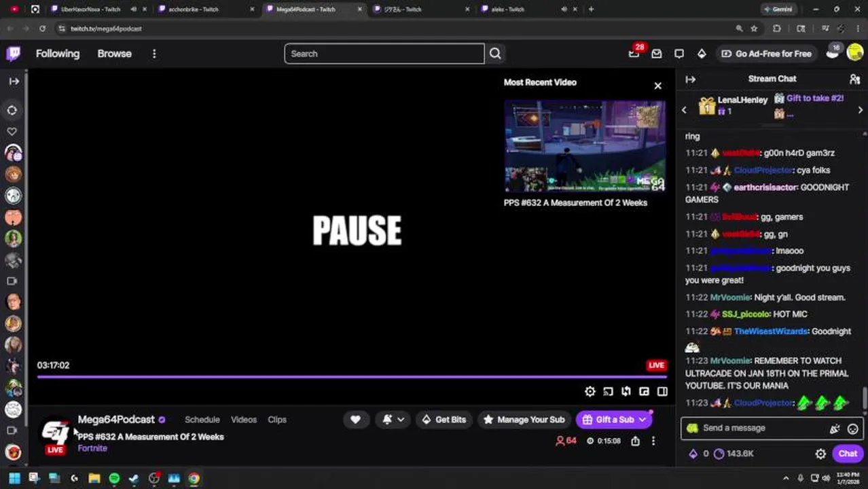Click the purple stream progress bar
868x489 pixels.
point(352,376)
